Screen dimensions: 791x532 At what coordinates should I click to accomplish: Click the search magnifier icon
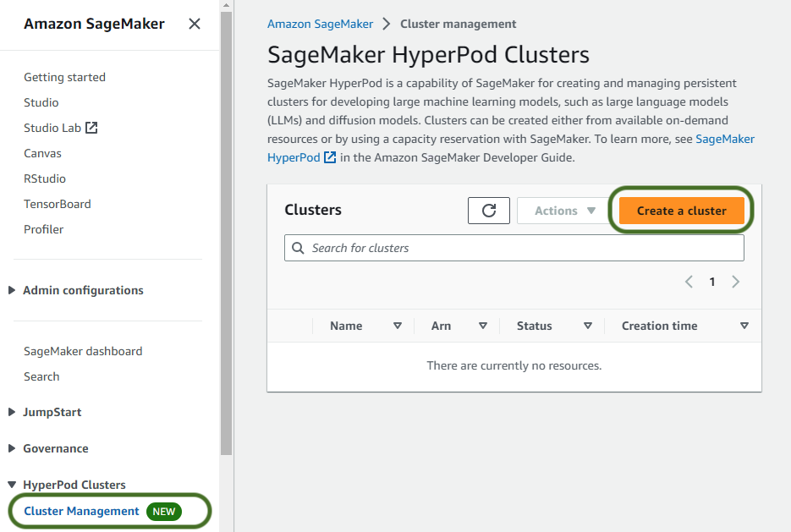point(298,248)
